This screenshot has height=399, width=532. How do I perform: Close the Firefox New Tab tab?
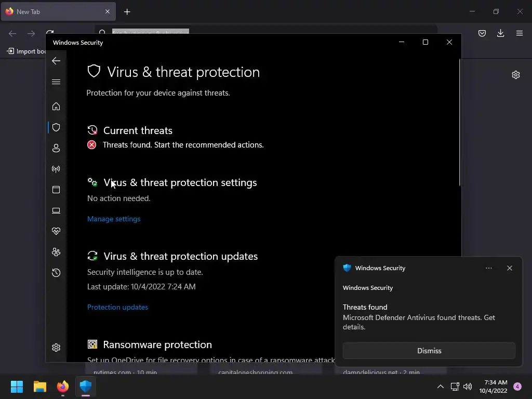click(107, 11)
